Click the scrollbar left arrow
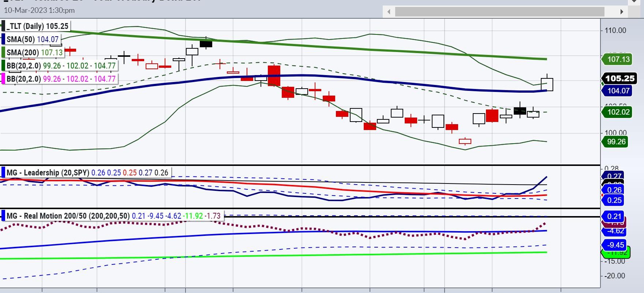This screenshot has width=644, height=293. [389, 12]
